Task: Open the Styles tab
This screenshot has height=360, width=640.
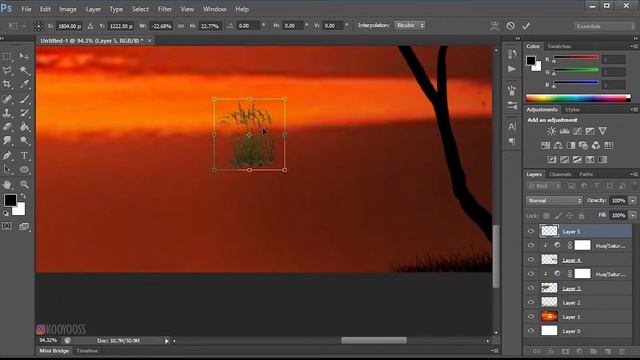Action: [572, 110]
